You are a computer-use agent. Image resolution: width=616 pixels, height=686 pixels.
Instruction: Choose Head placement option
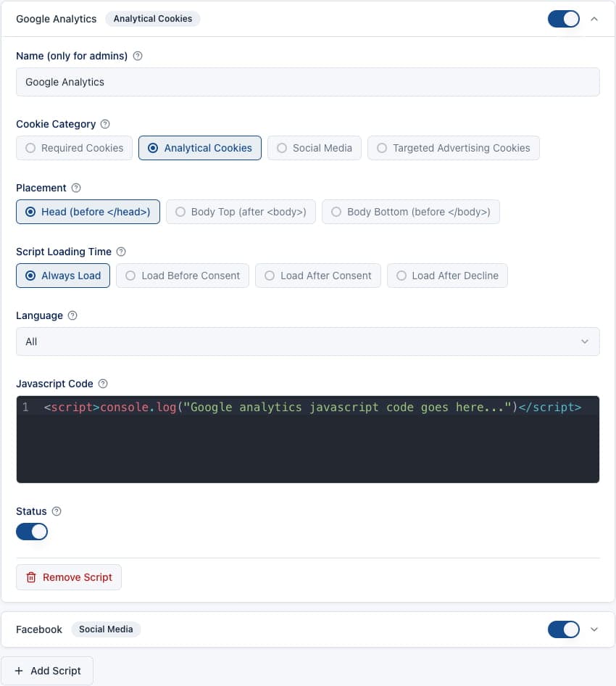tap(88, 212)
